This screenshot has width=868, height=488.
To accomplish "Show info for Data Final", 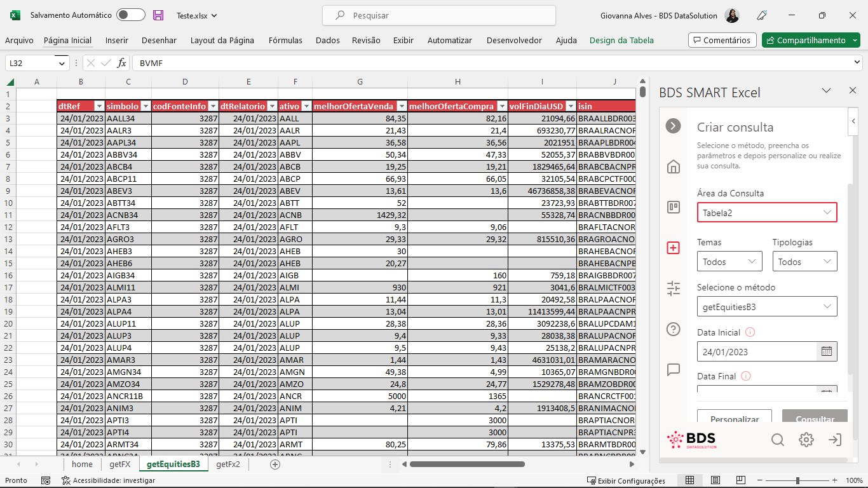I will (x=746, y=376).
